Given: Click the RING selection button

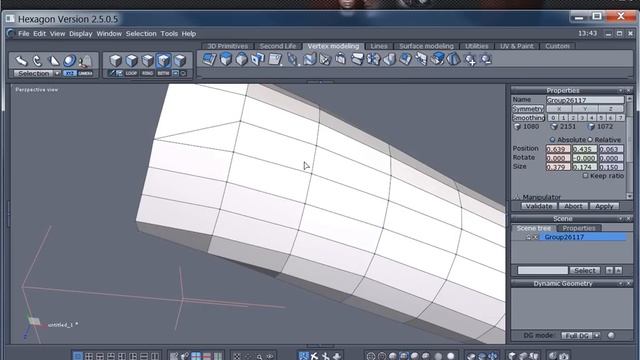Looking at the screenshot, I should pyautogui.click(x=147, y=73).
